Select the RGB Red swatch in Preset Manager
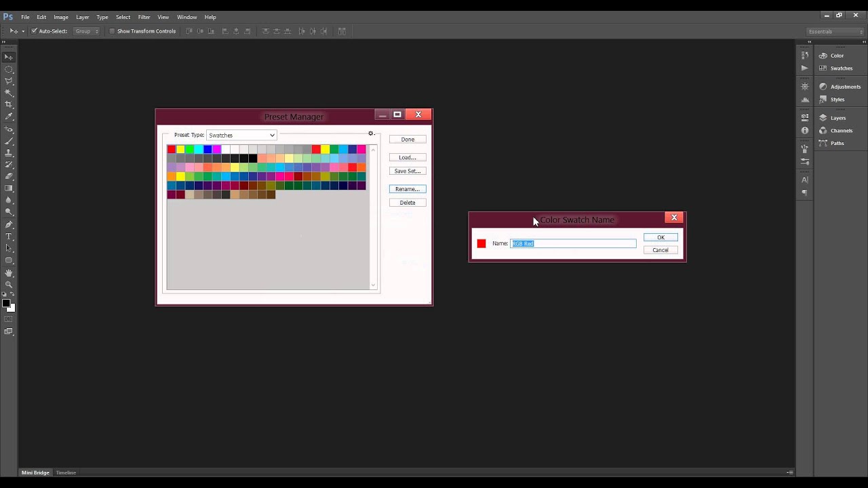Screen dimensions: 868x488 pyautogui.click(x=172, y=149)
